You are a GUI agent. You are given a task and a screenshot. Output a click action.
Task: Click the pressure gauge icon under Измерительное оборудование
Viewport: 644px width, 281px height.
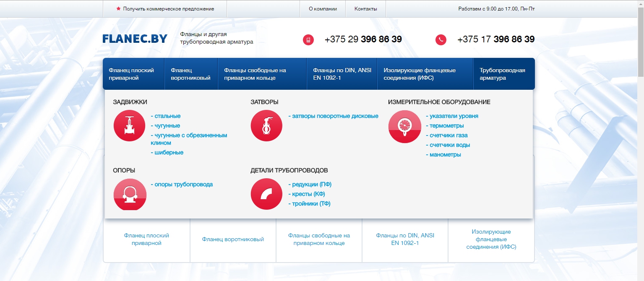click(404, 127)
